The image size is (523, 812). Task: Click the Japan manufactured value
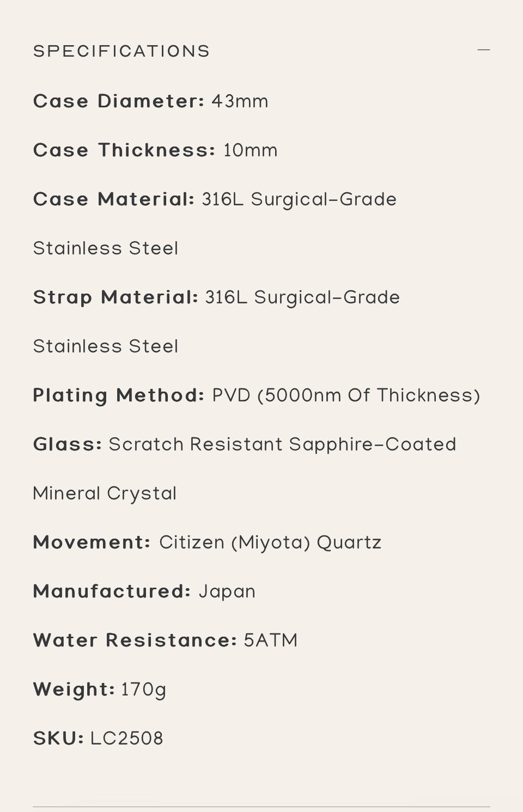(227, 591)
